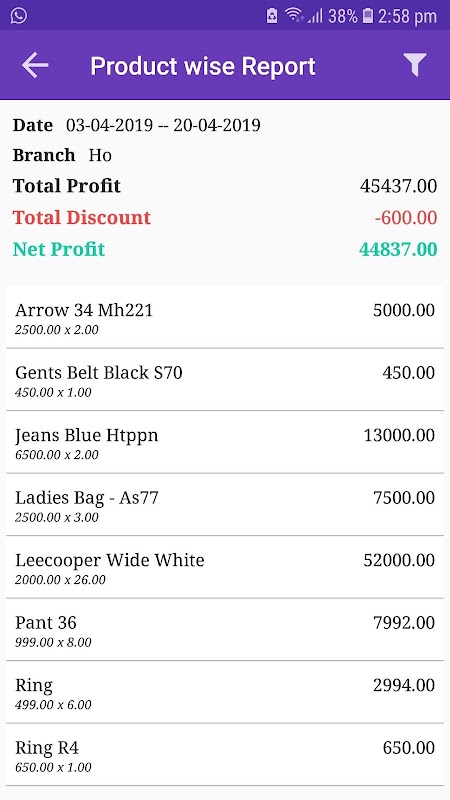Viewport: 450px width, 800px height.
Task: Open the Ladies Bag - As77 row
Action: click(x=225, y=505)
